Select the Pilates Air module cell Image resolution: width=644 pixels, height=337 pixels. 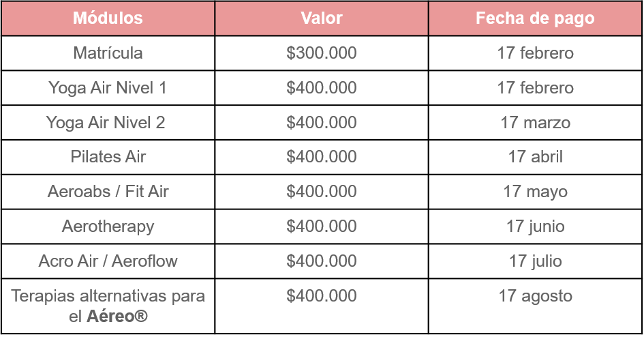(x=108, y=157)
